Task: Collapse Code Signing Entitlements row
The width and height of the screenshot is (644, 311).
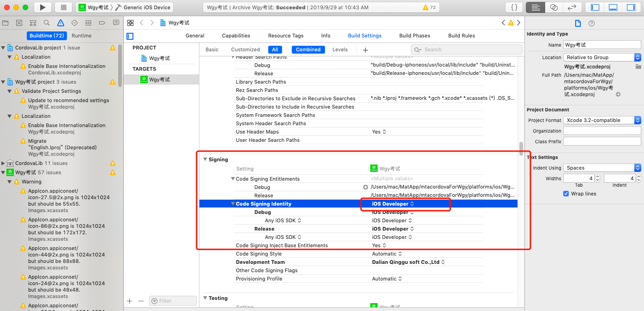Action: point(233,179)
